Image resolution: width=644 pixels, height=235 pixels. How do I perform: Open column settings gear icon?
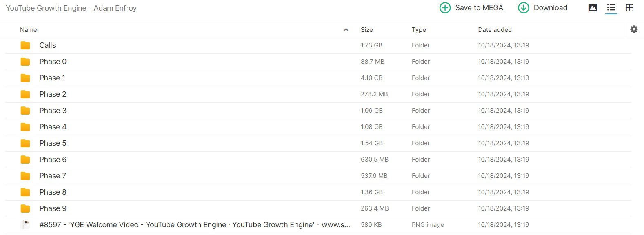(x=634, y=29)
